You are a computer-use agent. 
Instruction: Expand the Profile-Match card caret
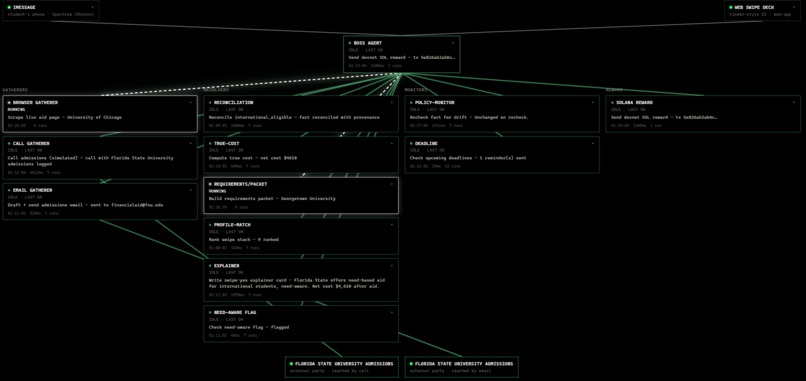[x=391, y=225]
